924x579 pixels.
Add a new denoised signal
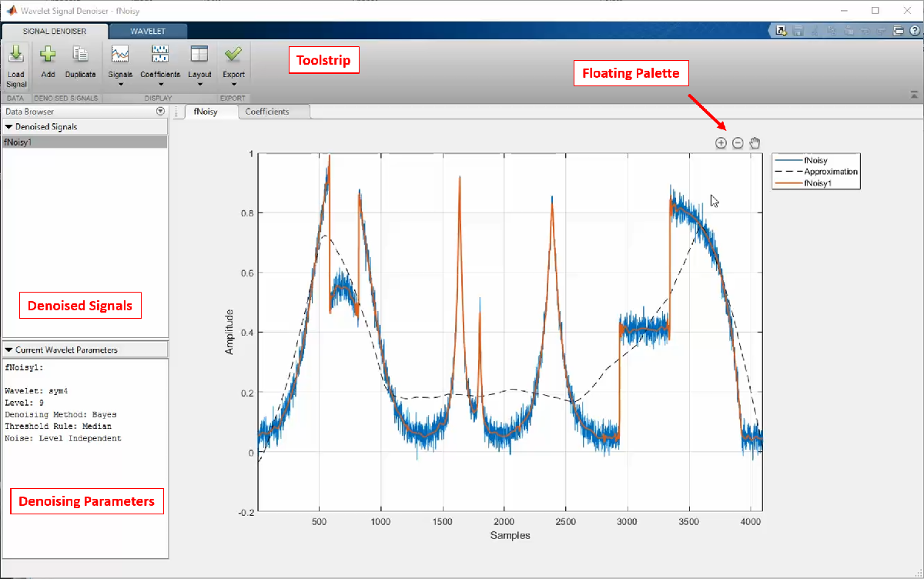pyautogui.click(x=48, y=62)
